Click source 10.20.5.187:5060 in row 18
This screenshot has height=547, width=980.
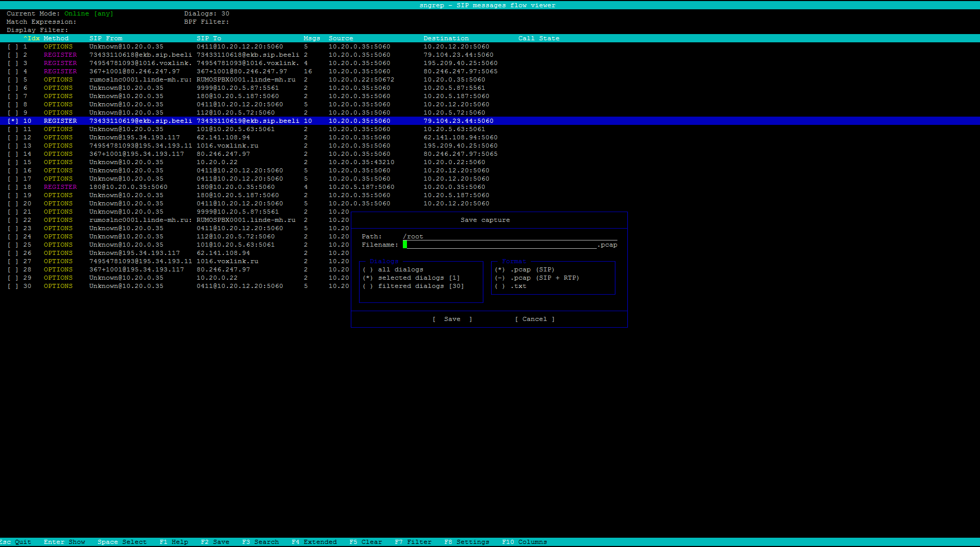pyautogui.click(x=362, y=187)
